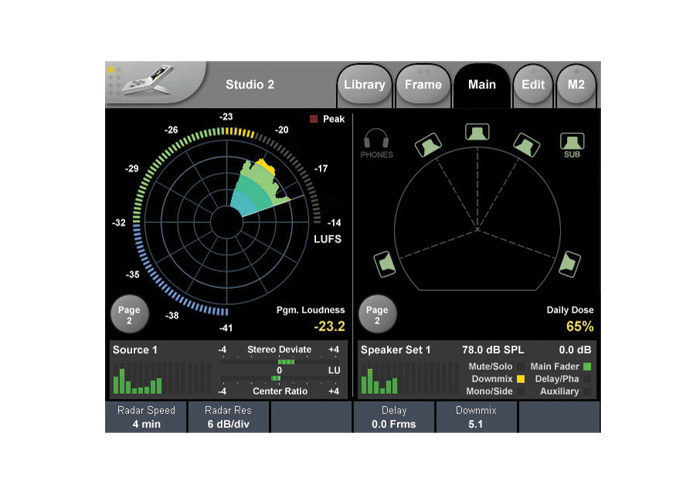Toggle the Mute/Solo indicator
This screenshot has height=500, width=700.
(x=520, y=367)
